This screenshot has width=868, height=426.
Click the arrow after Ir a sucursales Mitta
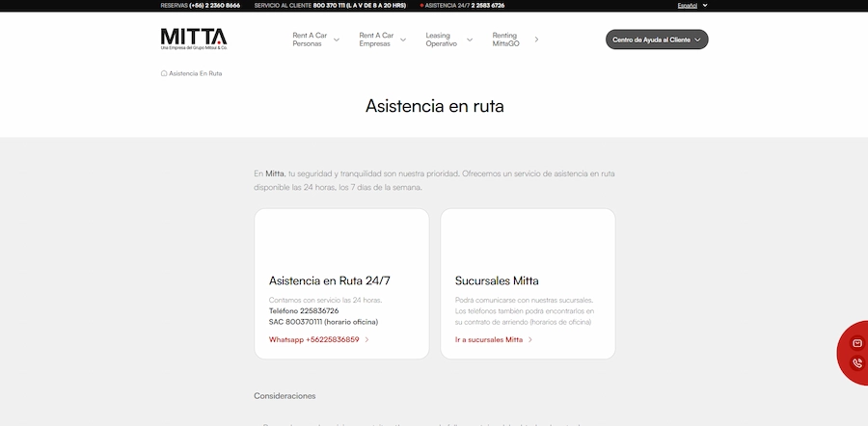(529, 339)
